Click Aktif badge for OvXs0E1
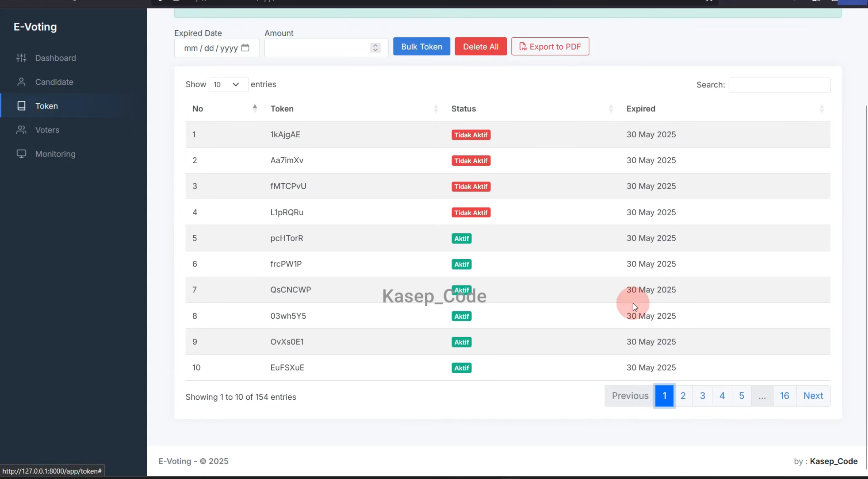Viewport: 868px width, 479px height. [x=461, y=342]
